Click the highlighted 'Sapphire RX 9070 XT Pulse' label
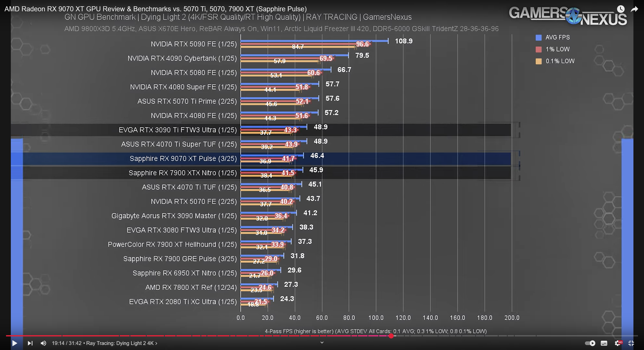The height and width of the screenshot is (350, 644). pos(183,159)
